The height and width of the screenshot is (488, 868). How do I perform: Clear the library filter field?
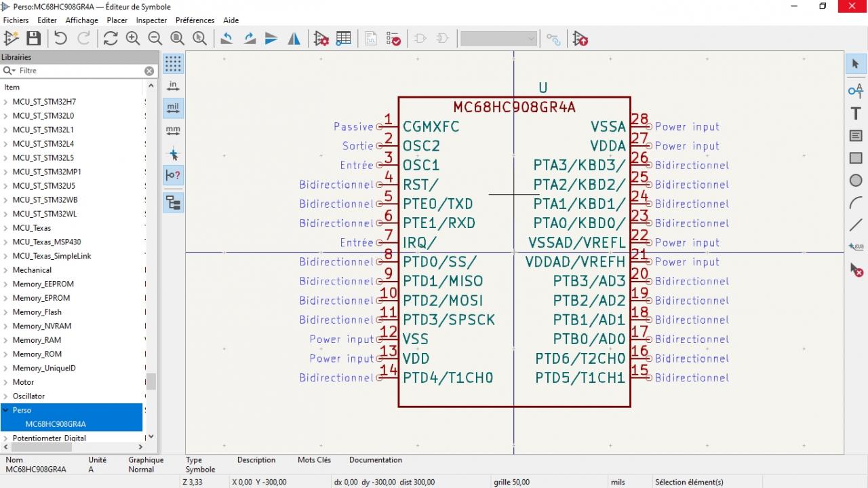click(149, 71)
